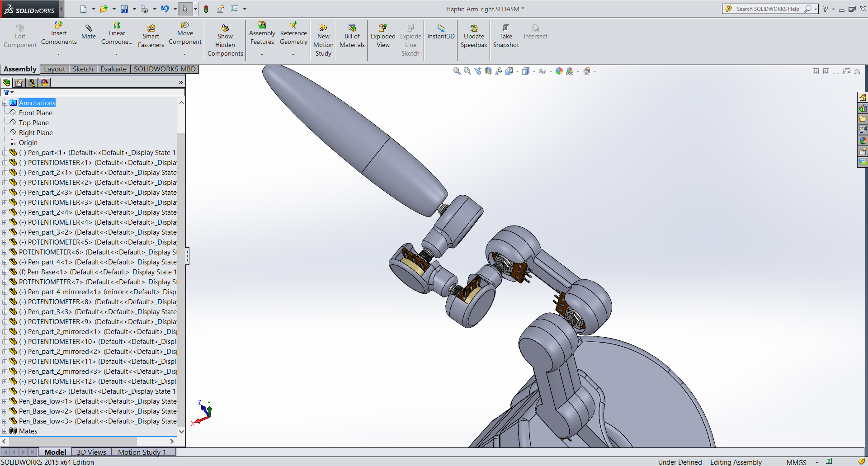Open SOLIDWORKS Resources home icon in task pane

pyautogui.click(x=863, y=98)
